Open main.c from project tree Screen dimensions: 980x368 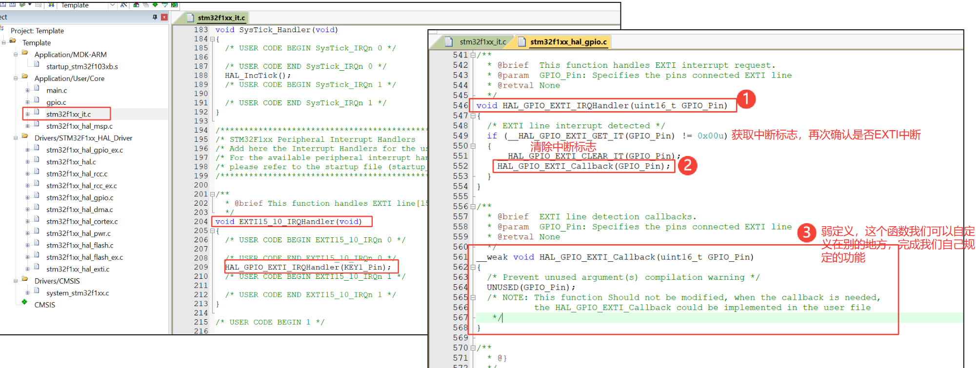(57, 91)
